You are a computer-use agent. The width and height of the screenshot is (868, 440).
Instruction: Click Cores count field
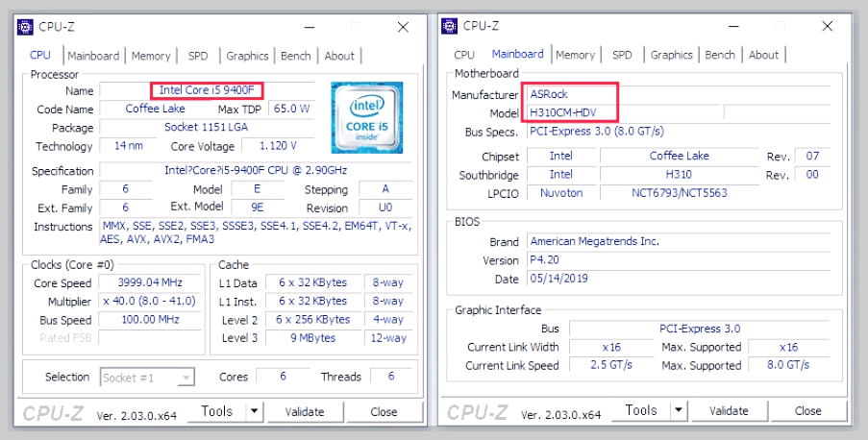pyautogui.click(x=283, y=377)
